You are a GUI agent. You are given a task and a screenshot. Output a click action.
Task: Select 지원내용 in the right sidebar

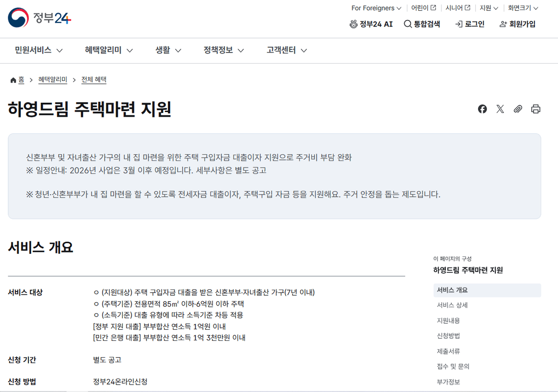point(448,320)
